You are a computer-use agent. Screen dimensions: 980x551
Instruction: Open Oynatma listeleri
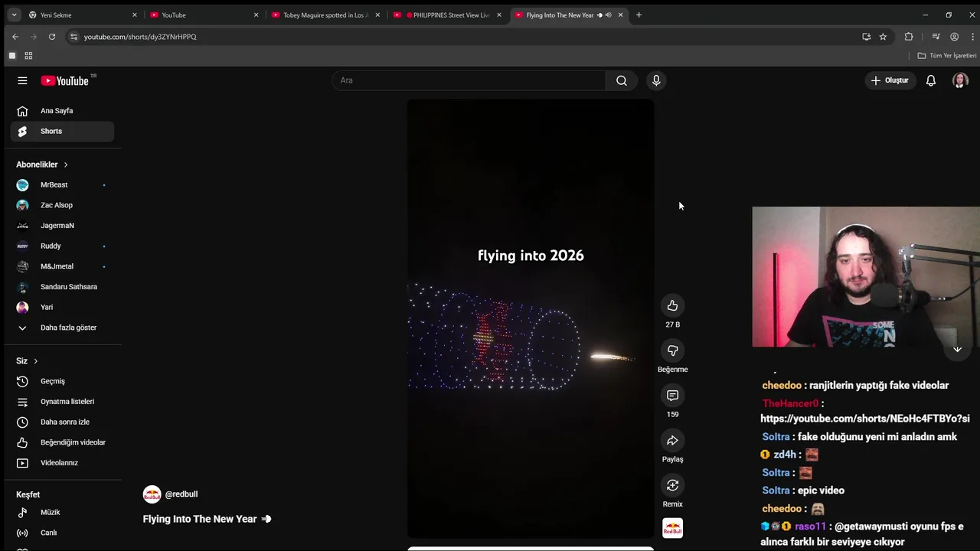pos(62,402)
